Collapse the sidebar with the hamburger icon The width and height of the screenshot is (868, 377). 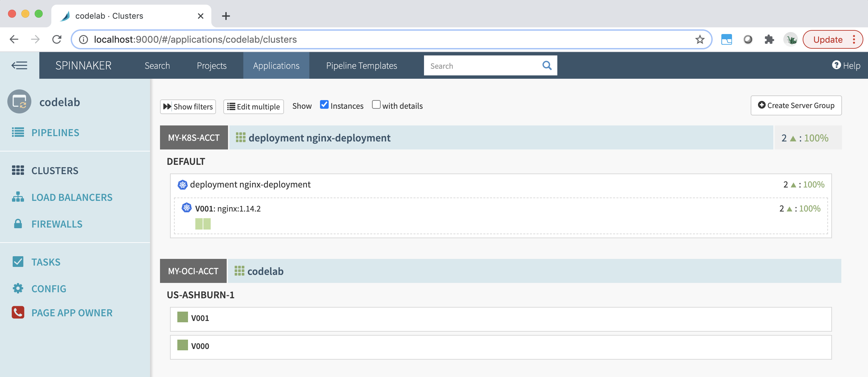[19, 65]
